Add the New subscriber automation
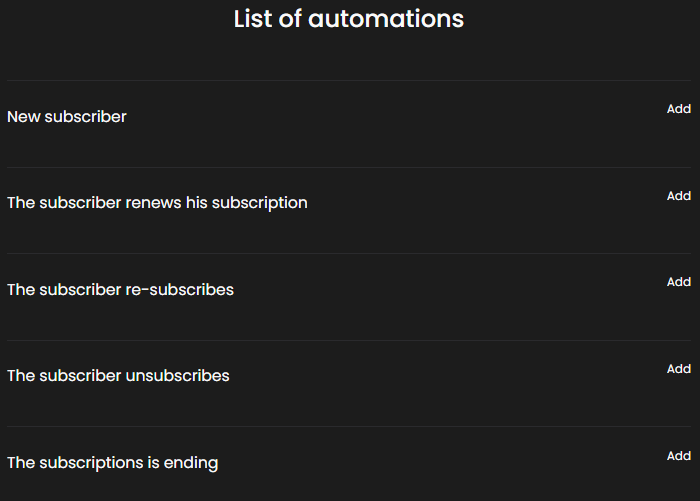Viewport: 700px width, 501px height. pyautogui.click(x=679, y=109)
